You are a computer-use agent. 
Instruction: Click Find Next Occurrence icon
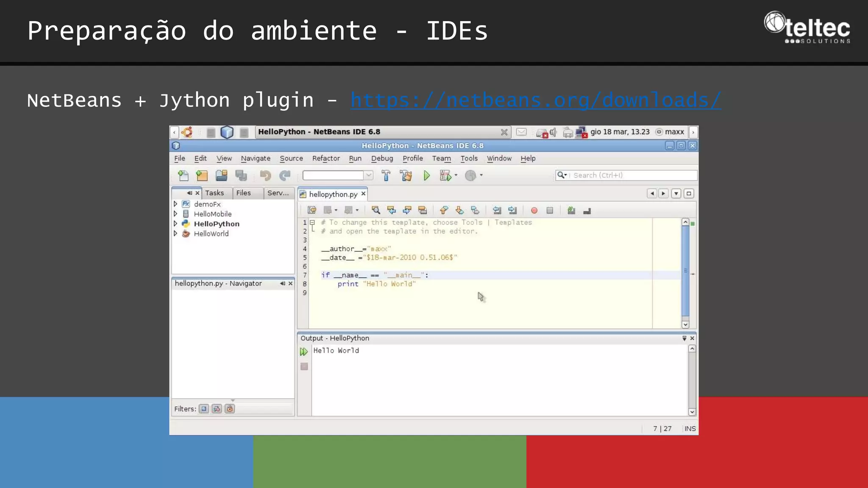coord(407,210)
